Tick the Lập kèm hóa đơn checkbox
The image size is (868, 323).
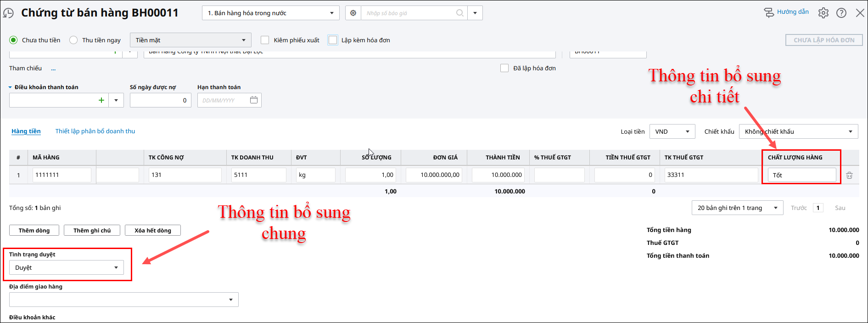click(x=333, y=40)
